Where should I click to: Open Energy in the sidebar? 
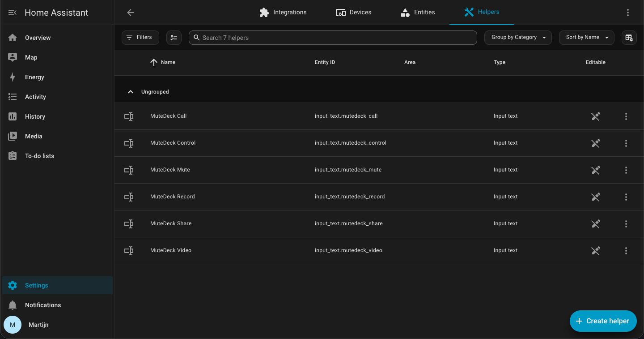[x=57, y=77]
